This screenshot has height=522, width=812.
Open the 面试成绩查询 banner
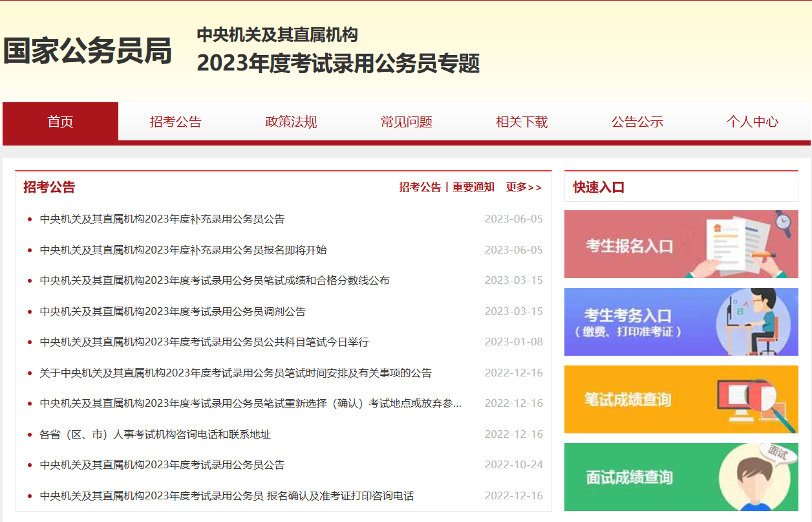[681, 477]
